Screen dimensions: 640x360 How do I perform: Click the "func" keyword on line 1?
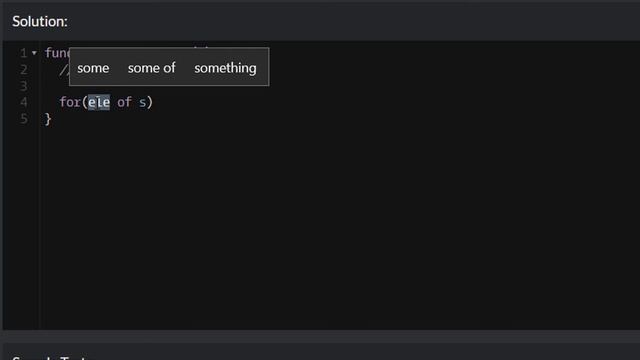click(x=57, y=53)
